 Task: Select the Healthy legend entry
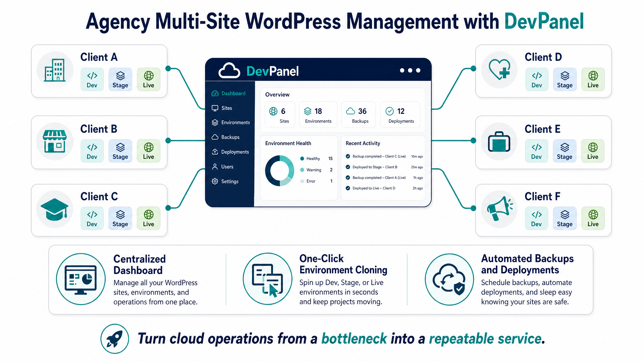tap(316, 159)
